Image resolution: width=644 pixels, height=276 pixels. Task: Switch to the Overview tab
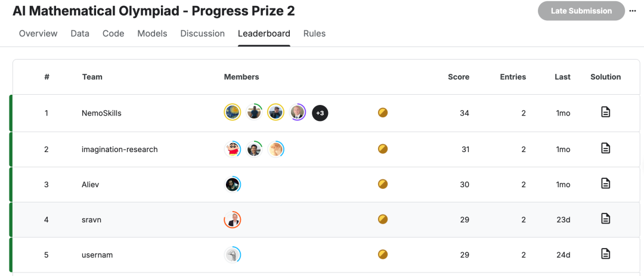(38, 33)
